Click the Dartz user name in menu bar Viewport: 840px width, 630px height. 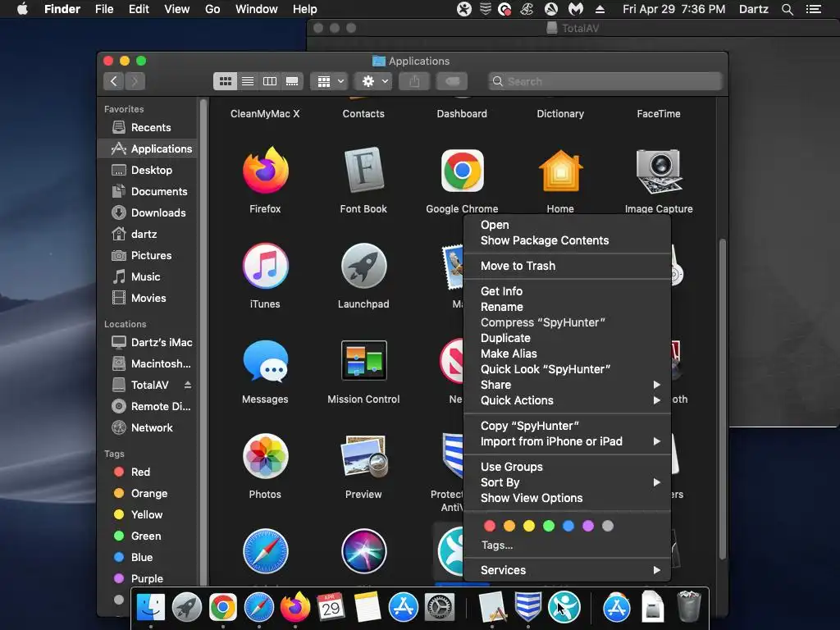[754, 9]
